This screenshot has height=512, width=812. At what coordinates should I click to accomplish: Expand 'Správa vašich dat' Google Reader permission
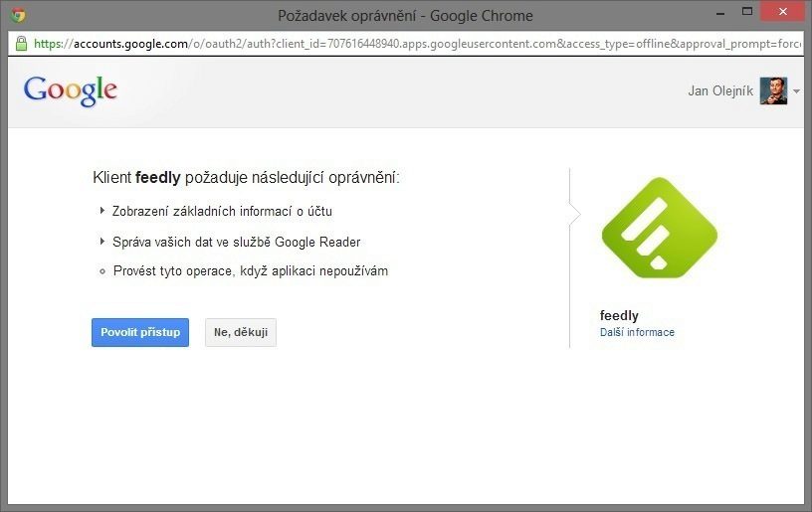click(x=102, y=241)
